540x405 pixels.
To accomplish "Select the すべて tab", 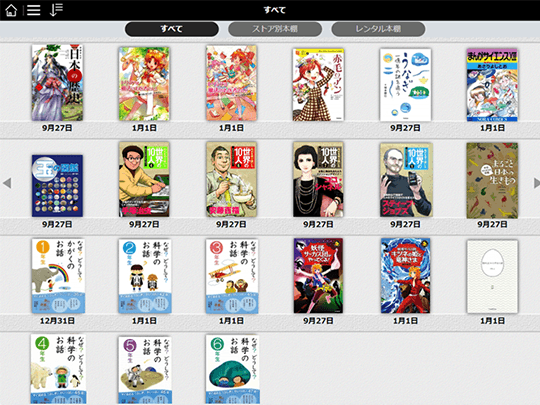I will (x=172, y=29).
